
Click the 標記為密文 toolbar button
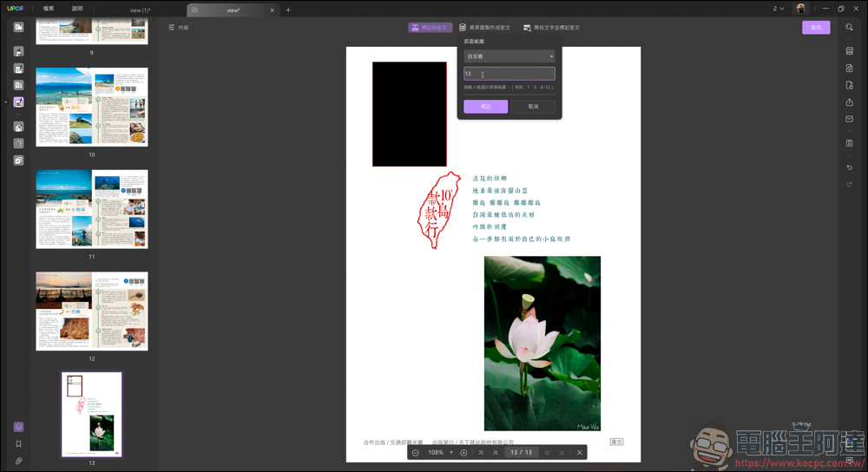pos(431,28)
